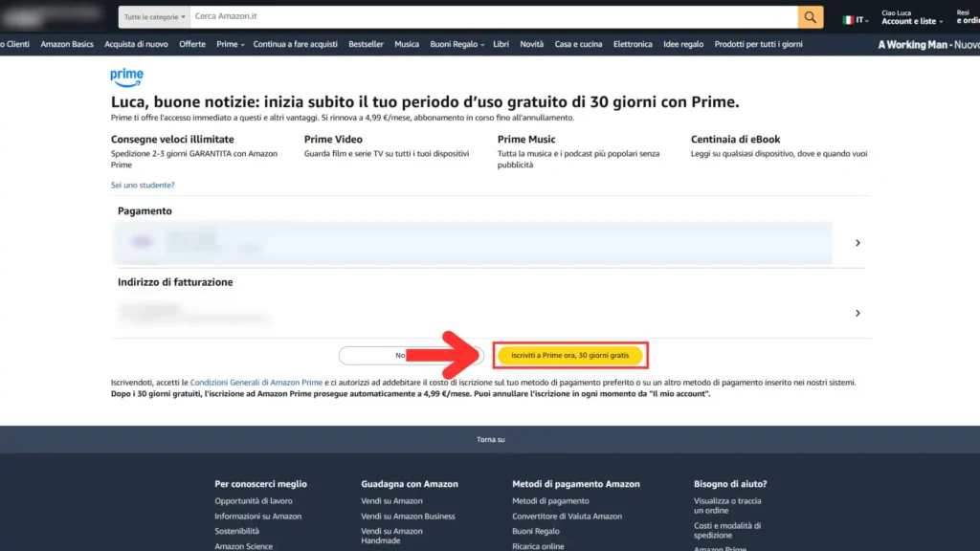Open Convertitore di Valuta Amazon link
The image size is (980, 551).
(567, 516)
